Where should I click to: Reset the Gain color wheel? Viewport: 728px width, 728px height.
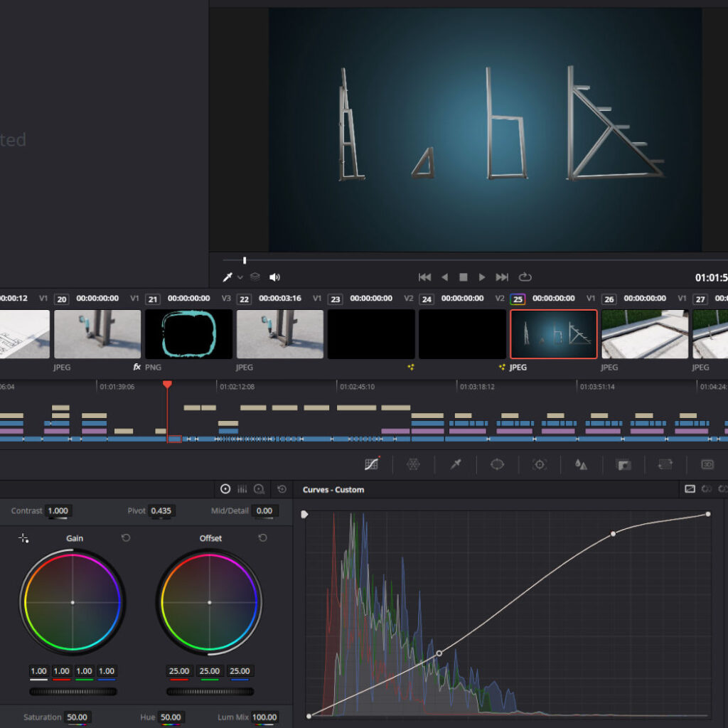(x=126, y=538)
